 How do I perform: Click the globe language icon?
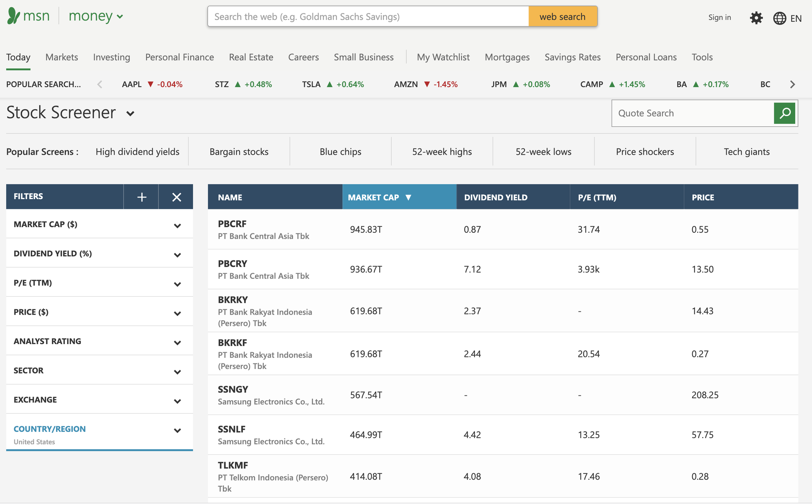779,17
